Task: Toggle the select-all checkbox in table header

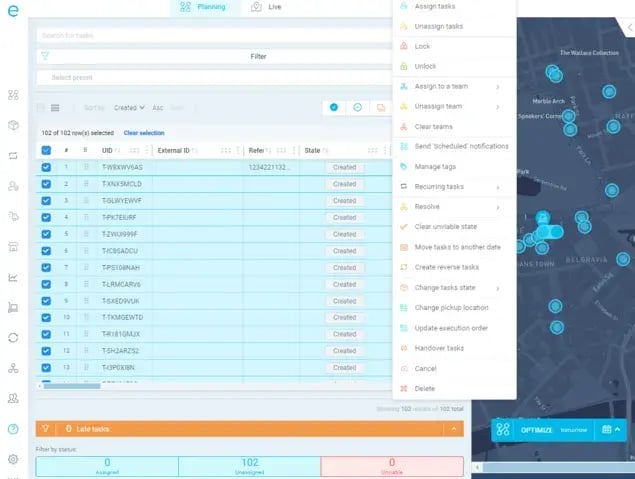Action: [x=46, y=150]
